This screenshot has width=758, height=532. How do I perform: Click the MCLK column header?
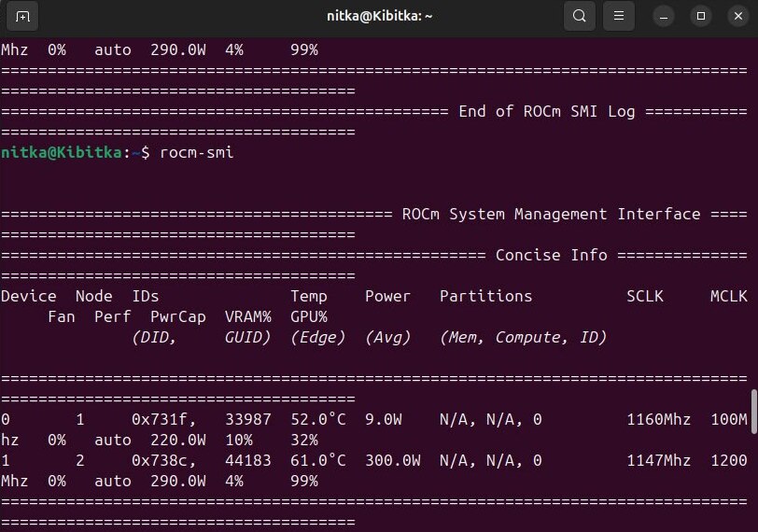[x=728, y=296]
